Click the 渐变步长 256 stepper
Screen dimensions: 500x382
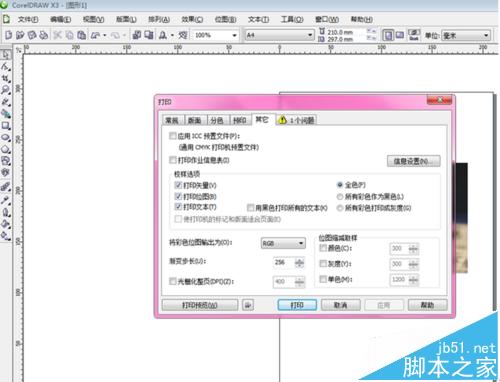pyautogui.click(x=300, y=263)
